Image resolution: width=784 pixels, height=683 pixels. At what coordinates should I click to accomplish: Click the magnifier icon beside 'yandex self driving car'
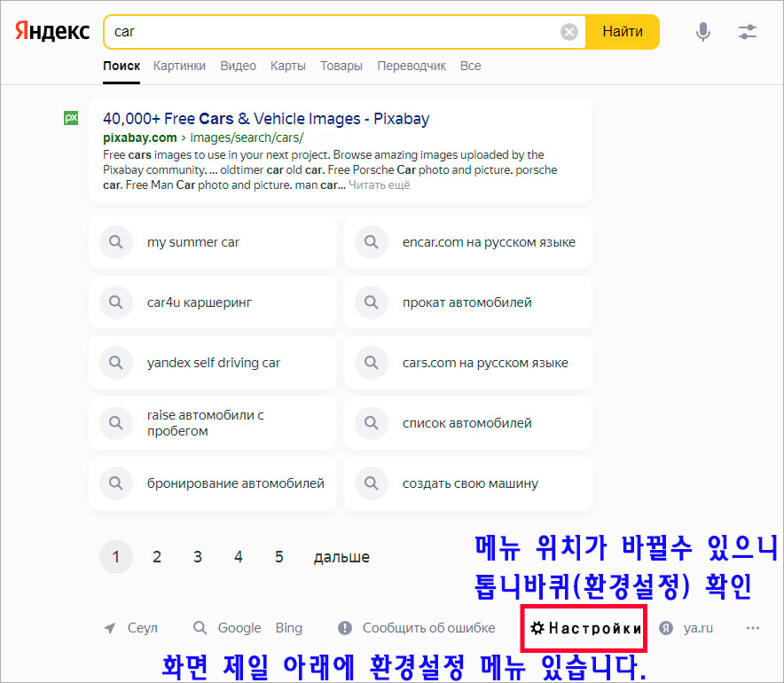(116, 363)
